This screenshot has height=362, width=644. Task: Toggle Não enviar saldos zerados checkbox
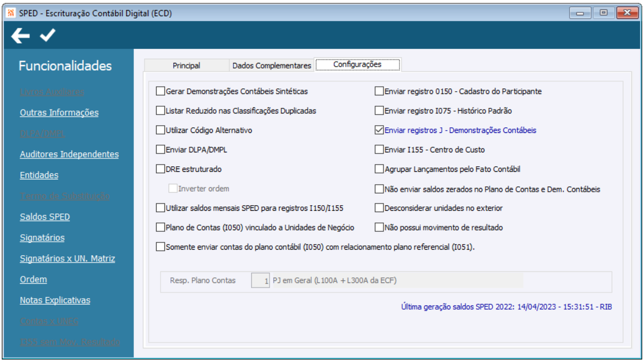click(379, 189)
